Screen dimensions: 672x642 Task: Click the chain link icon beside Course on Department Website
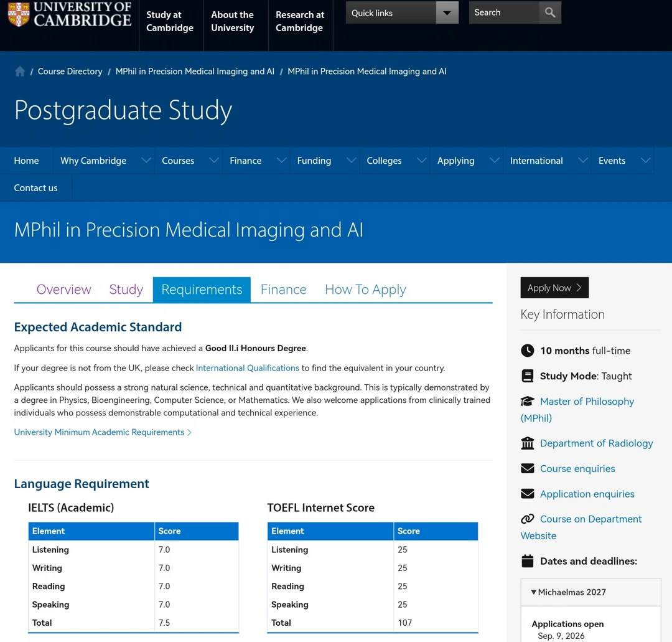(x=527, y=519)
